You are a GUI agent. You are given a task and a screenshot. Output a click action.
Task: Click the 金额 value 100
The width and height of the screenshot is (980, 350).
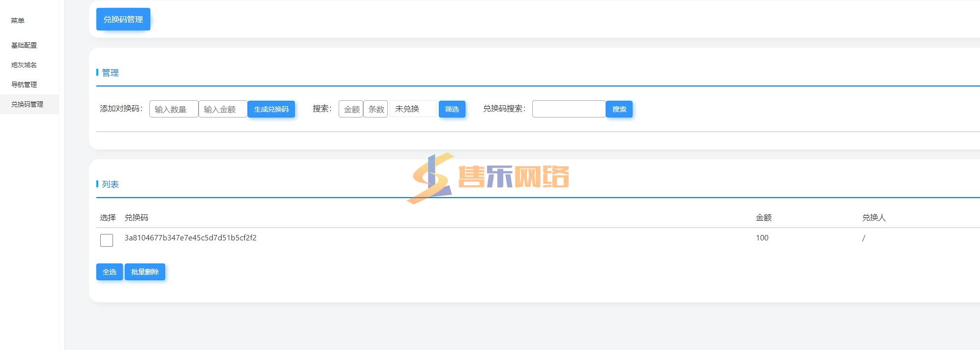pyautogui.click(x=762, y=238)
